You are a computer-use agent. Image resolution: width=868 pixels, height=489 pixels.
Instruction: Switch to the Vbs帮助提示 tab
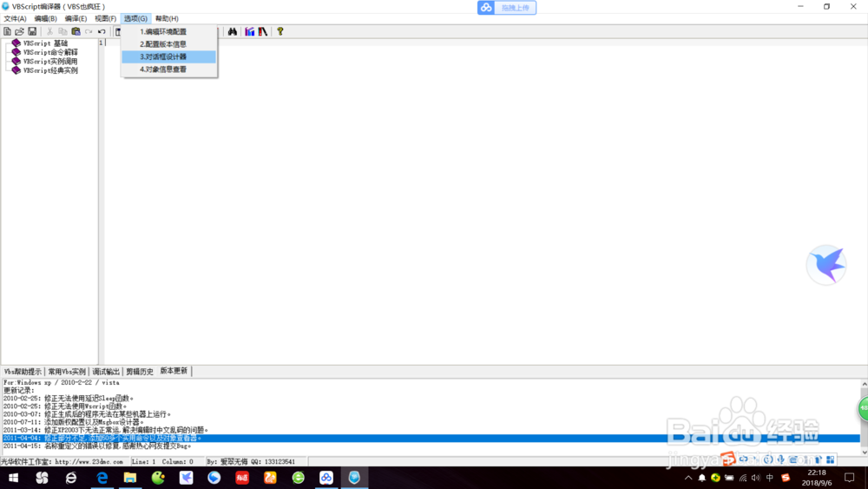[23, 372]
